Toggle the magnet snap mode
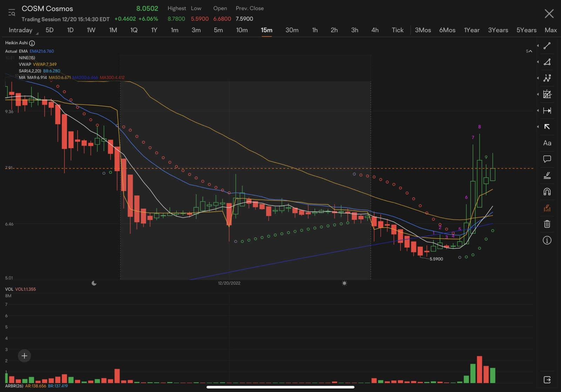The image size is (561, 392). tap(547, 191)
